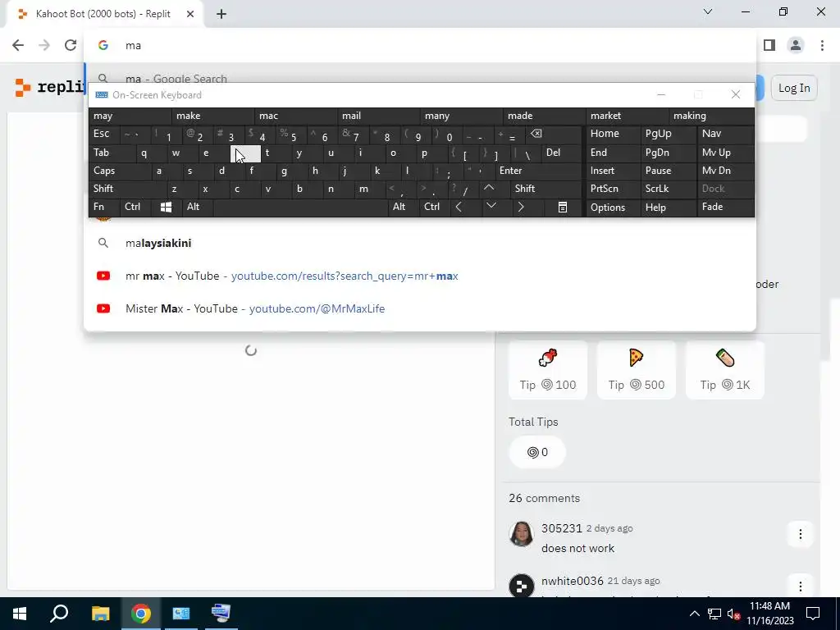Click the Help key on the On-Screen Keyboard
The width and height of the screenshot is (840, 630).
pos(668,208)
